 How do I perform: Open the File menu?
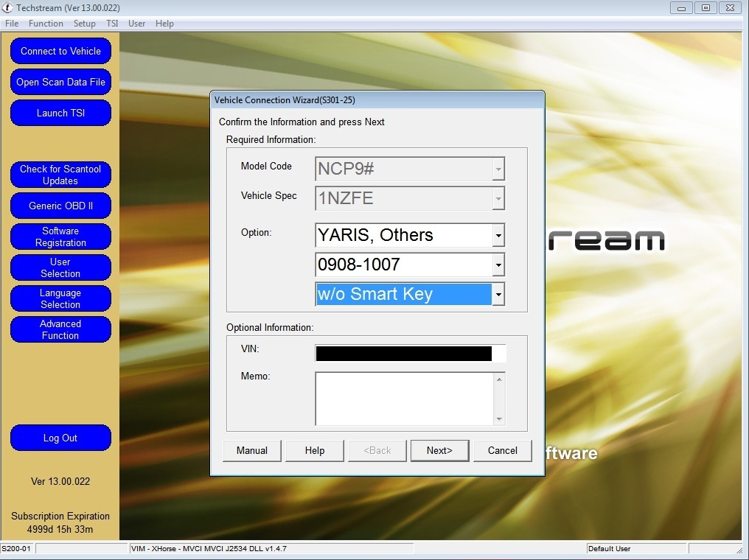12,24
